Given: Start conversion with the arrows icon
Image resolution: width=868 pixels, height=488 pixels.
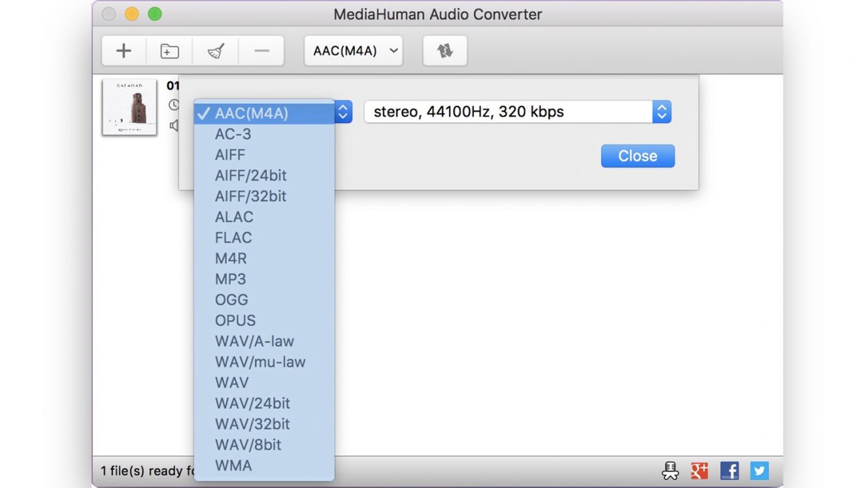Looking at the screenshot, I should [x=445, y=51].
